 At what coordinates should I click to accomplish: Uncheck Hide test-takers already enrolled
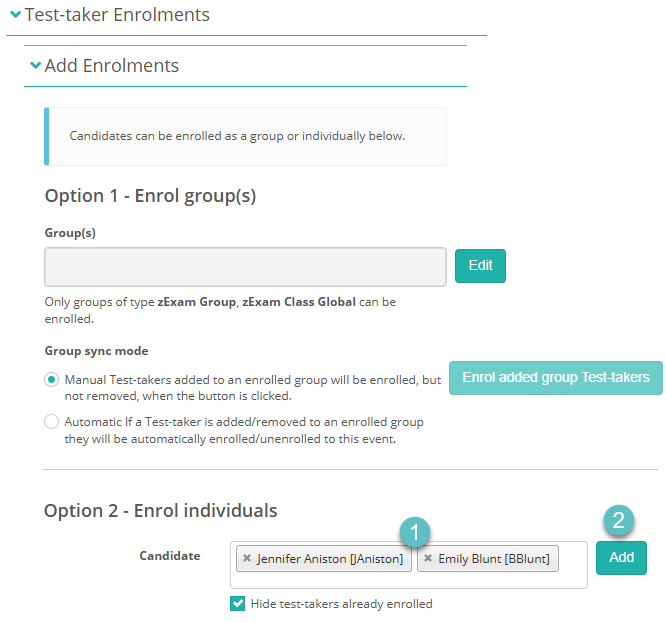click(238, 603)
